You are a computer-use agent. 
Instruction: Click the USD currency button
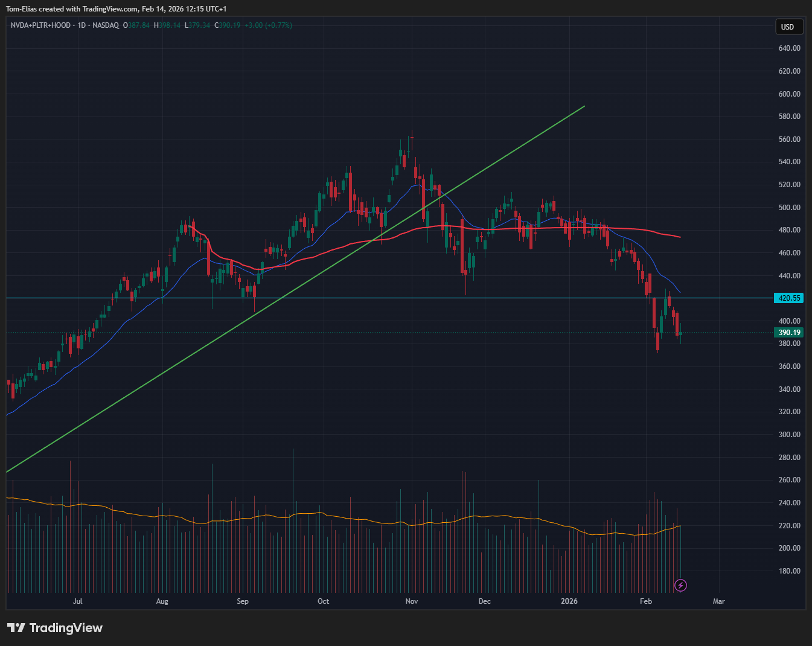pos(789,27)
